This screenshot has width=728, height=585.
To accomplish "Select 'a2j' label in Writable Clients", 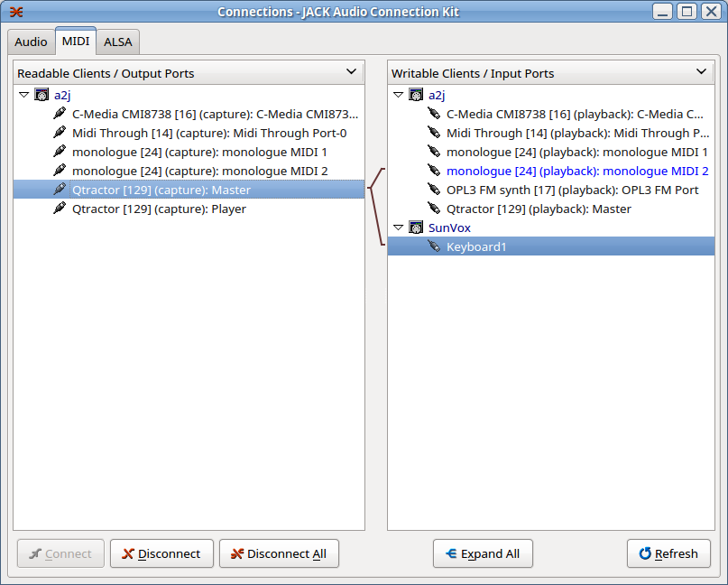I will [x=437, y=95].
